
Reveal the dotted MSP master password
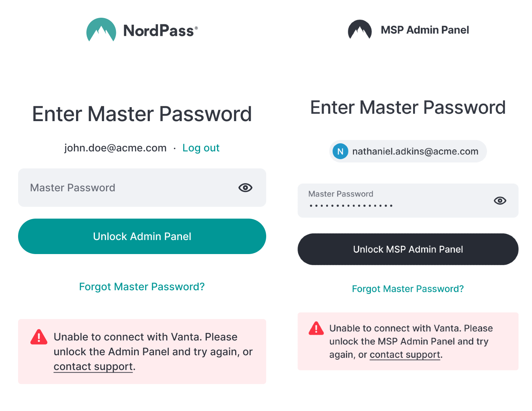point(500,201)
